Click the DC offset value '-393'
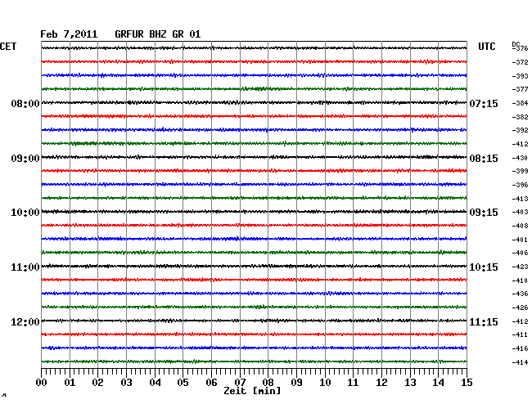This screenshot has width=532, height=404. (x=520, y=76)
